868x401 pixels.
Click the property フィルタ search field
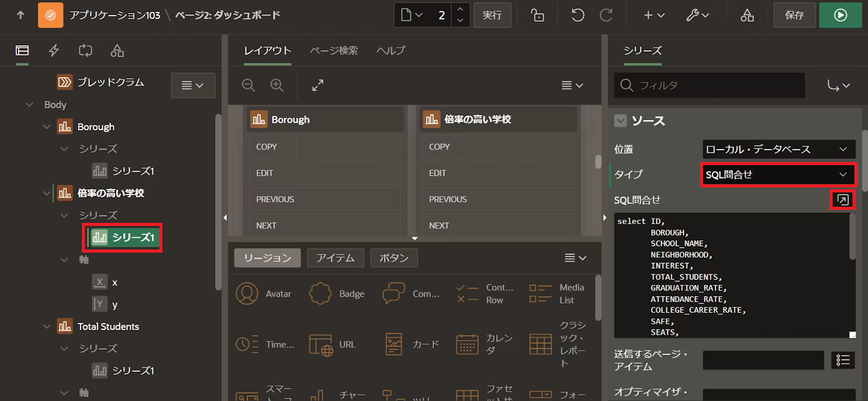(x=709, y=86)
